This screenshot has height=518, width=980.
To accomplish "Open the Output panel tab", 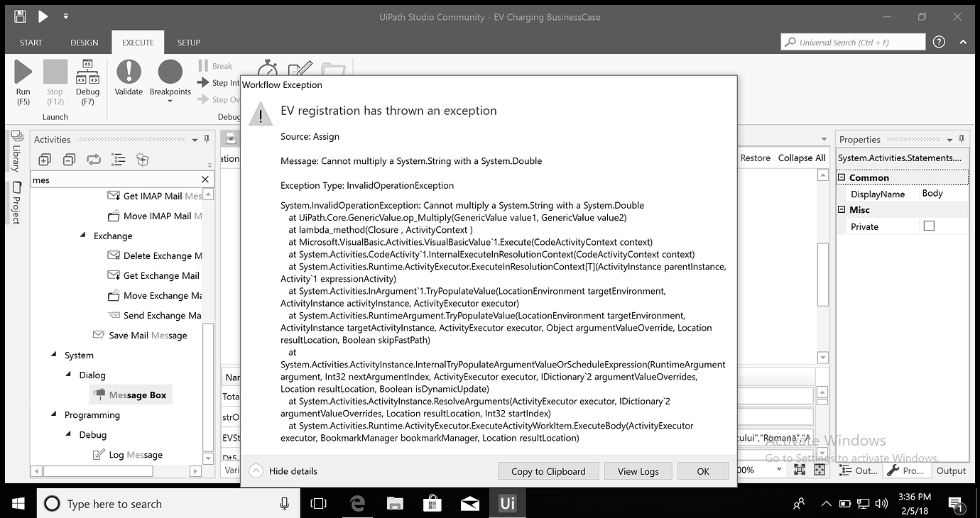I will [x=951, y=470].
